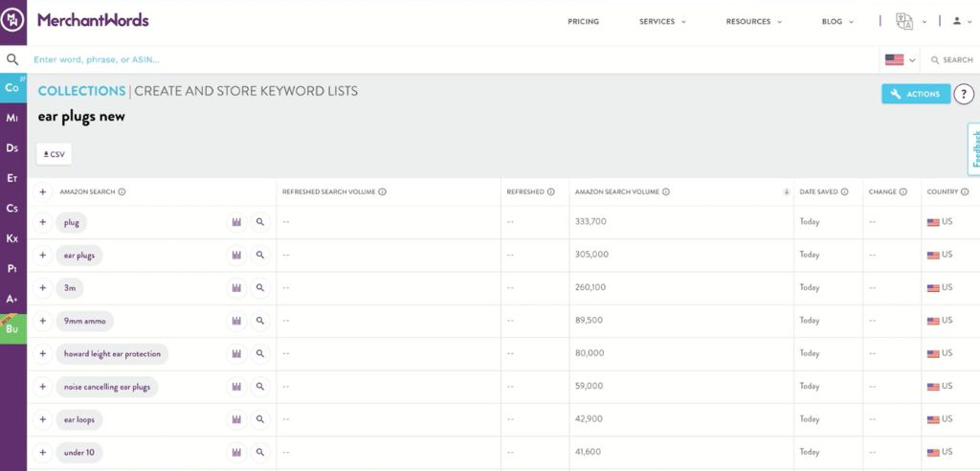
Task: Search noise cancelling ear plugs via magnifier
Action: (260, 387)
